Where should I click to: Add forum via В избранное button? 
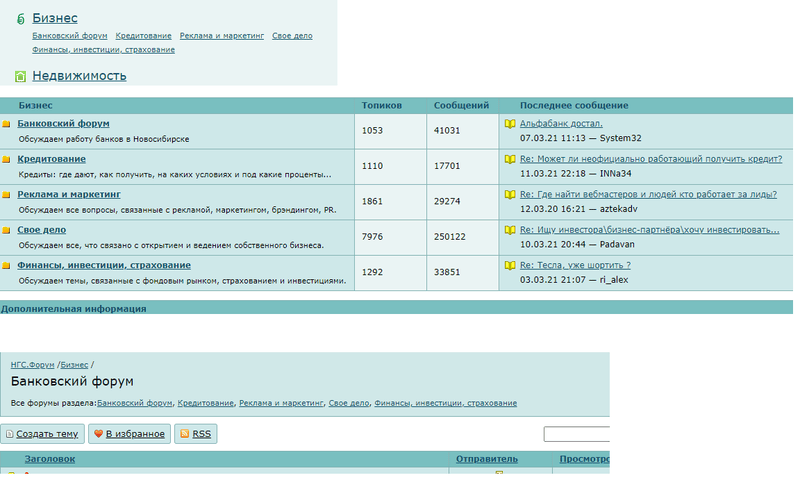[x=128, y=434]
